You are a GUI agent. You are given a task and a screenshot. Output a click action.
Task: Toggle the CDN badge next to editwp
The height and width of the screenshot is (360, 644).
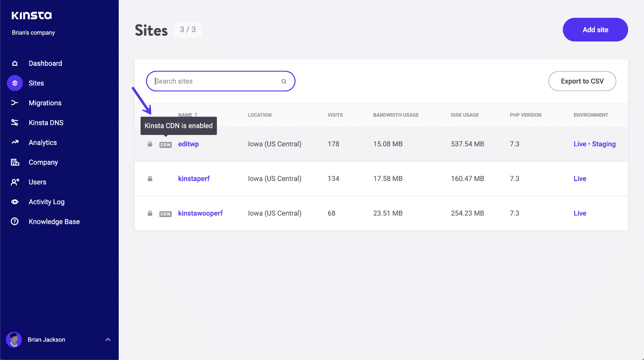(x=165, y=144)
